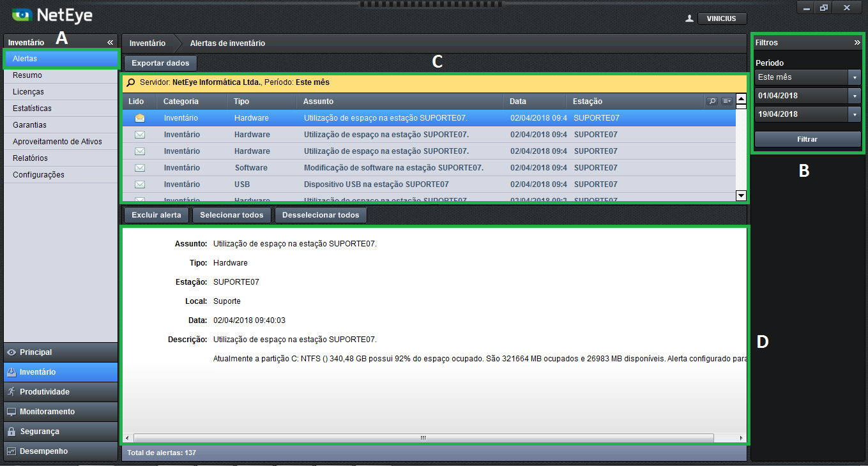Click the padlock icon for Segurança
Screen dimensions: 868x466
(x=11, y=432)
